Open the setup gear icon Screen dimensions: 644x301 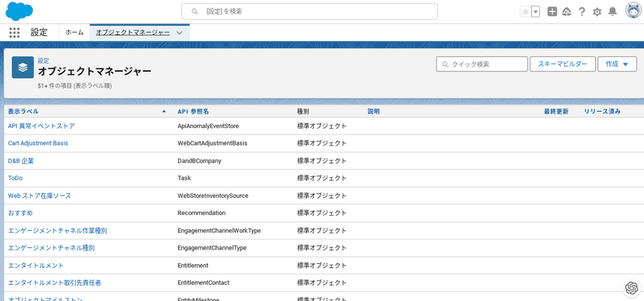[x=597, y=12]
